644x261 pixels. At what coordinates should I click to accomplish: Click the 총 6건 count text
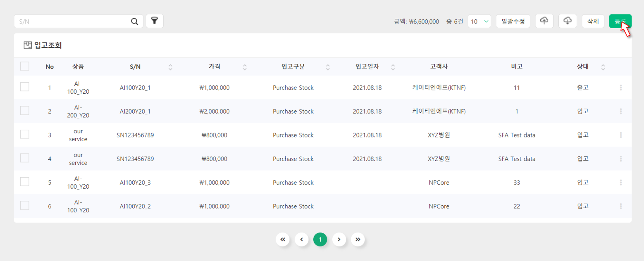click(455, 22)
